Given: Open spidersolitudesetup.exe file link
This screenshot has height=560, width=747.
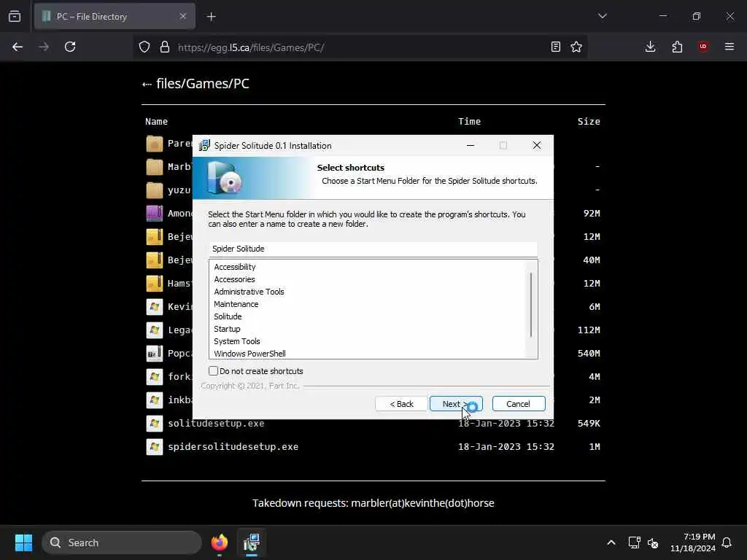Looking at the screenshot, I should [233, 447].
